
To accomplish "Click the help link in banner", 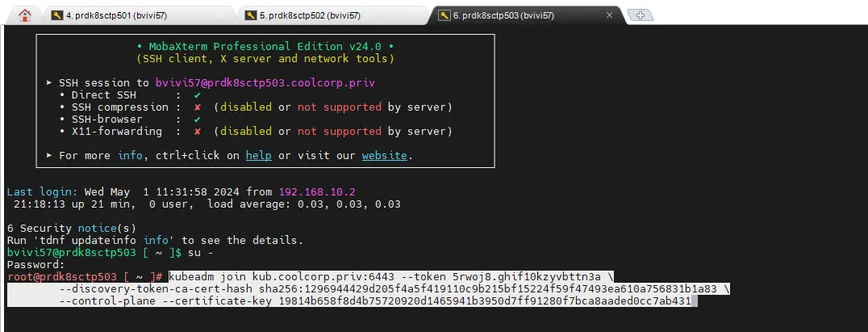I will click(x=258, y=155).
